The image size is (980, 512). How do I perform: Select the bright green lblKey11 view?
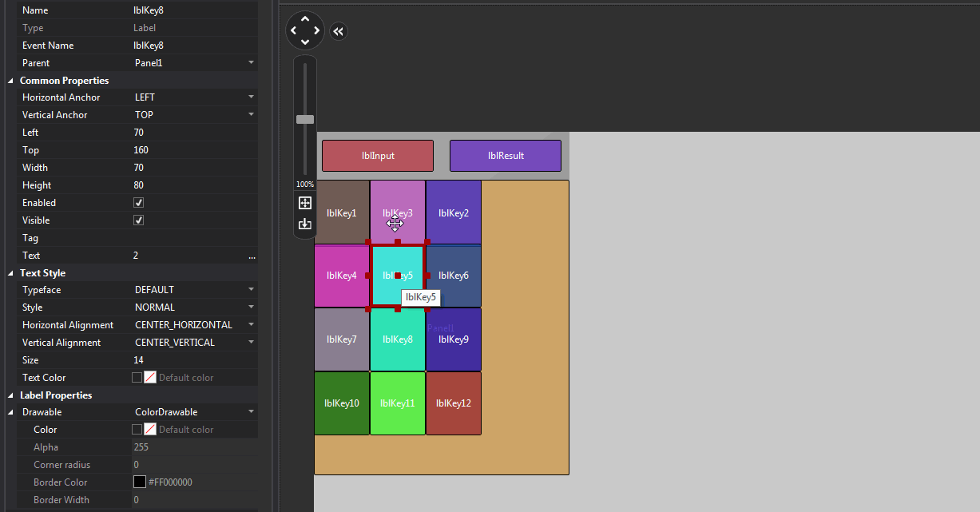tap(398, 403)
